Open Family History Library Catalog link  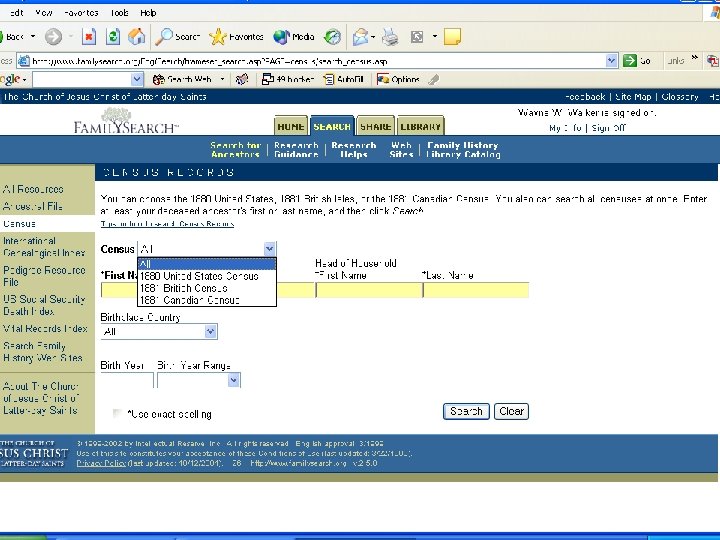[463, 150]
